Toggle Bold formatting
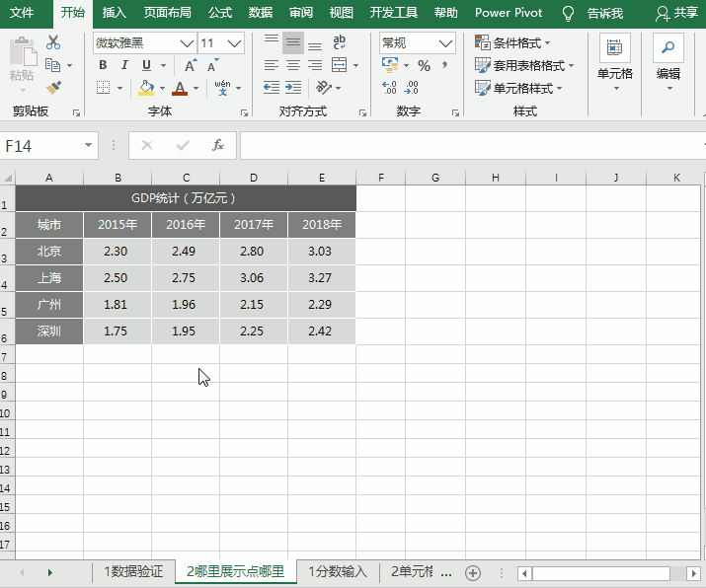 click(103, 65)
